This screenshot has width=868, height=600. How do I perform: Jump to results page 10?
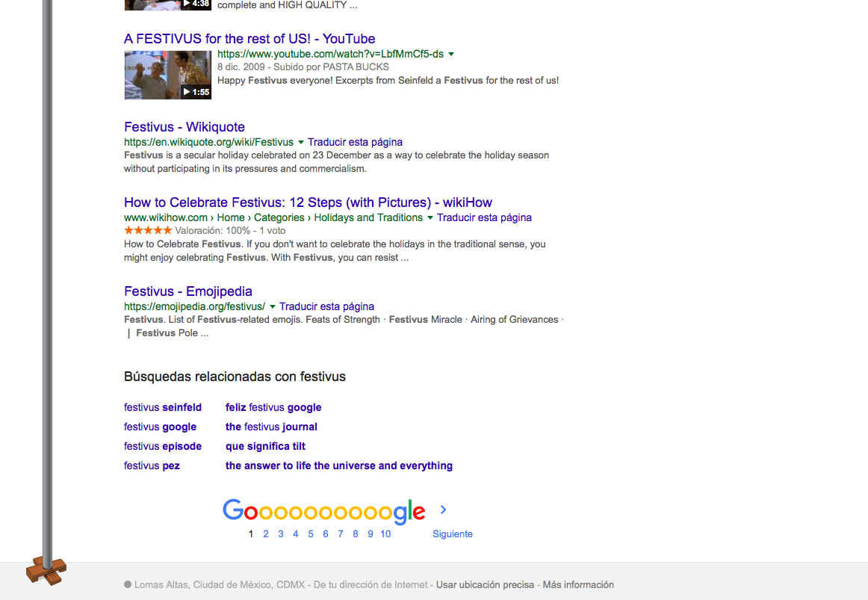point(385,533)
